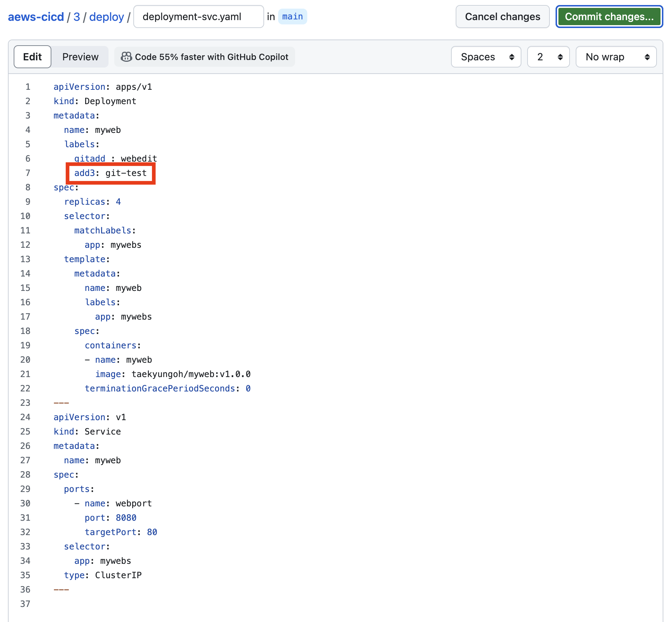Viewport: 672px width, 622px height.
Task: Click line number 37 in the gutter
Action: (x=25, y=604)
